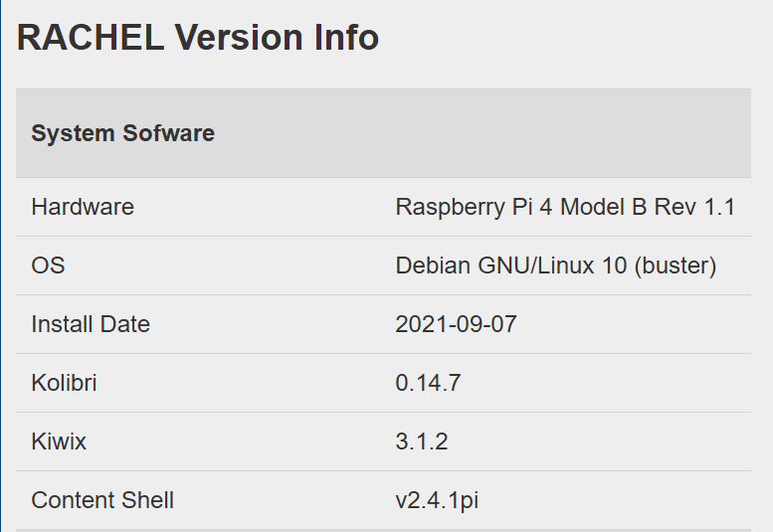The image size is (773, 532).
Task: Click the RACHEL Version Info heading
Action: click(198, 38)
